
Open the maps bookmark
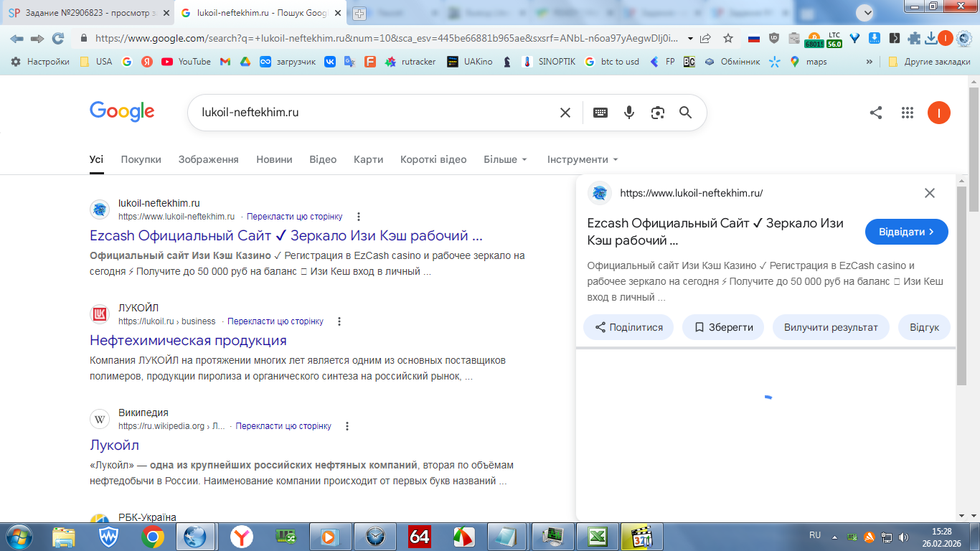809,62
